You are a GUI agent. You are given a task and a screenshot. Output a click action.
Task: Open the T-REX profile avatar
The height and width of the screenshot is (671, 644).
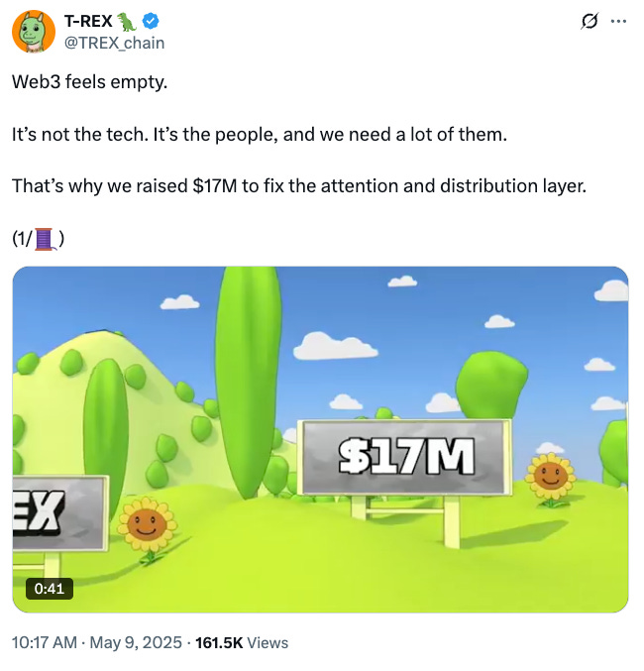(34, 32)
